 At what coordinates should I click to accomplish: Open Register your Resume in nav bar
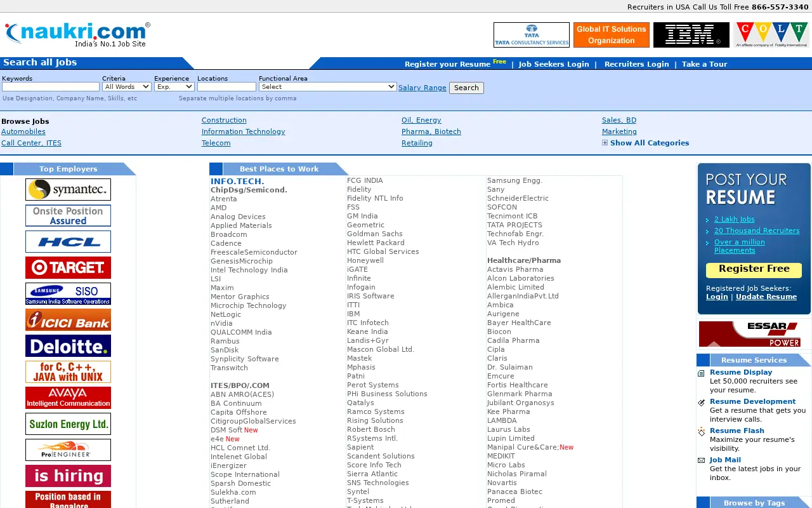click(x=447, y=64)
